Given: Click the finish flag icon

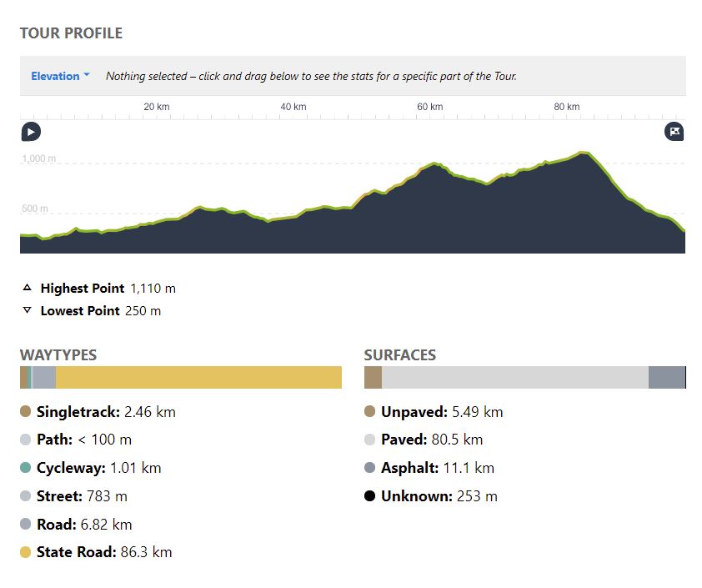Looking at the screenshot, I should (x=674, y=132).
